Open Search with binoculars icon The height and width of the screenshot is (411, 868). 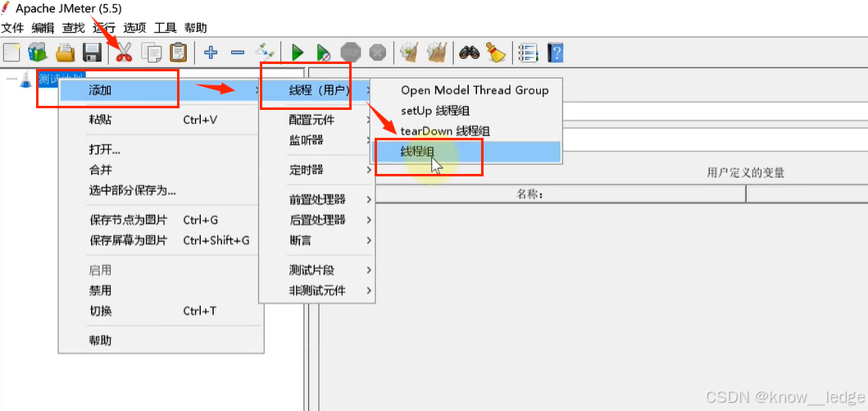click(x=470, y=53)
